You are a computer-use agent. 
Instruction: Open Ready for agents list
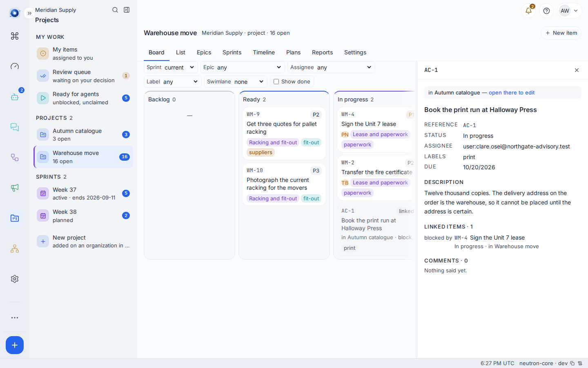(x=83, y=98)
